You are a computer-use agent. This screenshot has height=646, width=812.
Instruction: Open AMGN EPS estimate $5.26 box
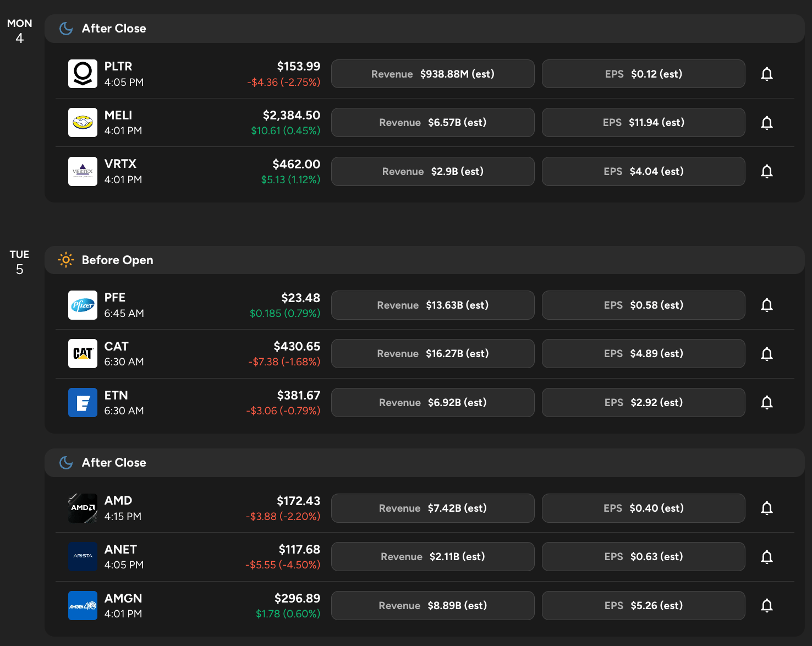pos(644,605)
